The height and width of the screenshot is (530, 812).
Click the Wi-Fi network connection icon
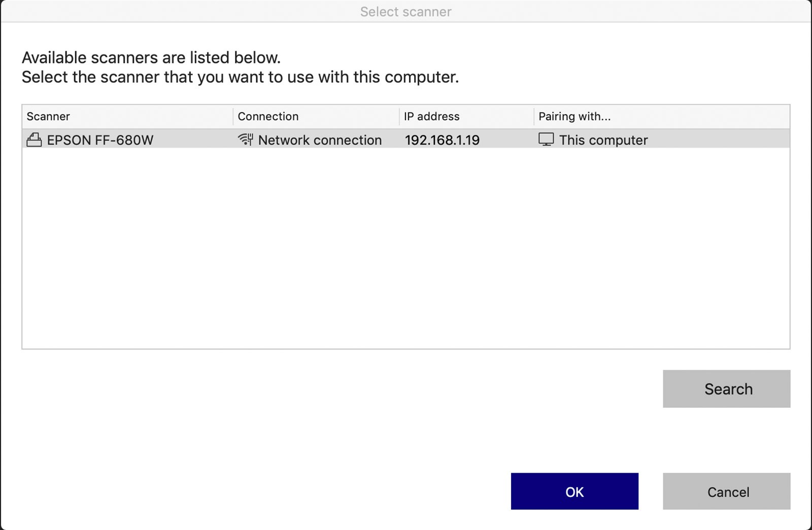click(246, 139)
